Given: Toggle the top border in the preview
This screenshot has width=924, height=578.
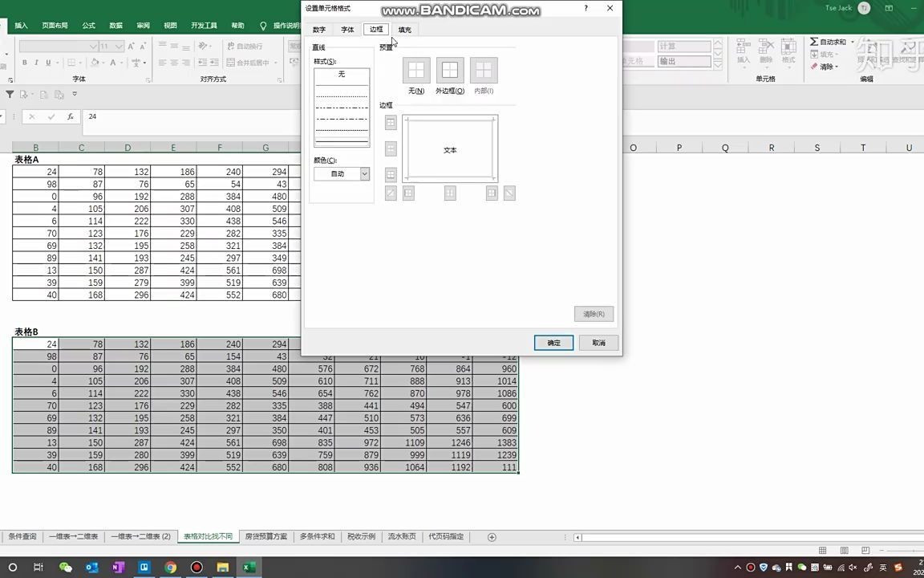Looking at the screenshot, I should (x=391, y=122).
